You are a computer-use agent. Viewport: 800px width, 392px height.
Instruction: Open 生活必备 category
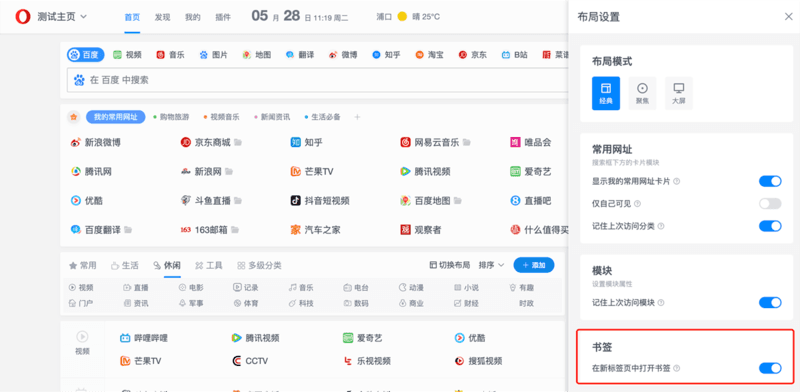322,117
